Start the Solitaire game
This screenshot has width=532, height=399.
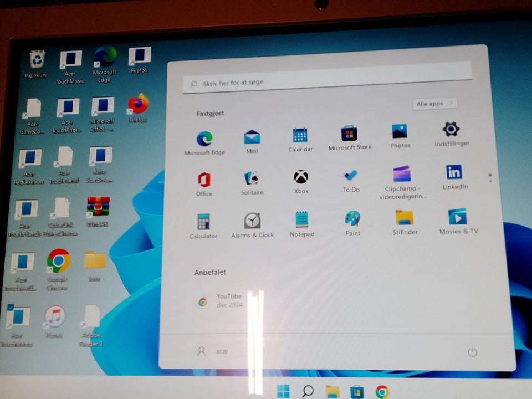[252, 182]
